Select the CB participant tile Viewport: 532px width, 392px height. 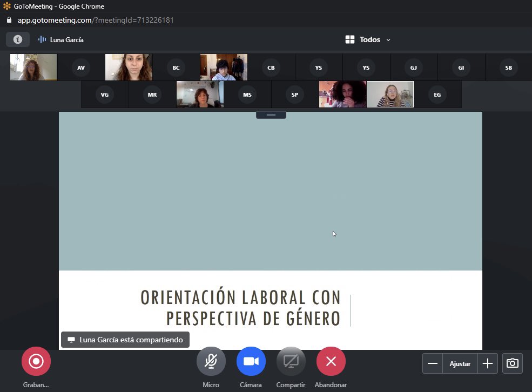pos(271,67)
